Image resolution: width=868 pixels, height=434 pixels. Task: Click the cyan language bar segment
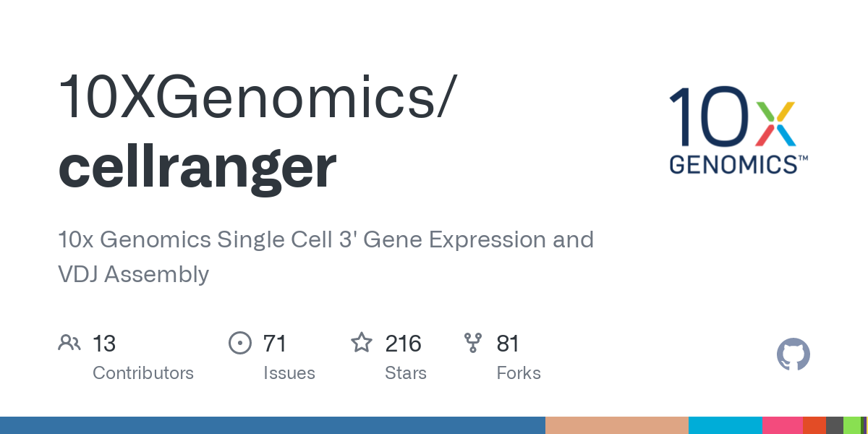[725, 425]
